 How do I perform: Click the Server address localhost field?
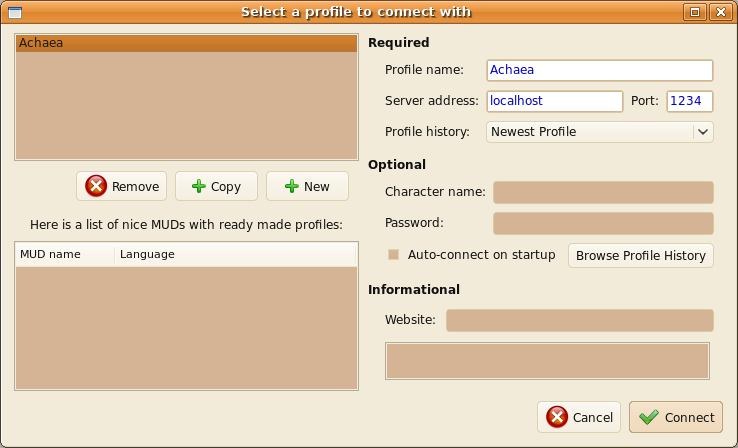[554, 101]
